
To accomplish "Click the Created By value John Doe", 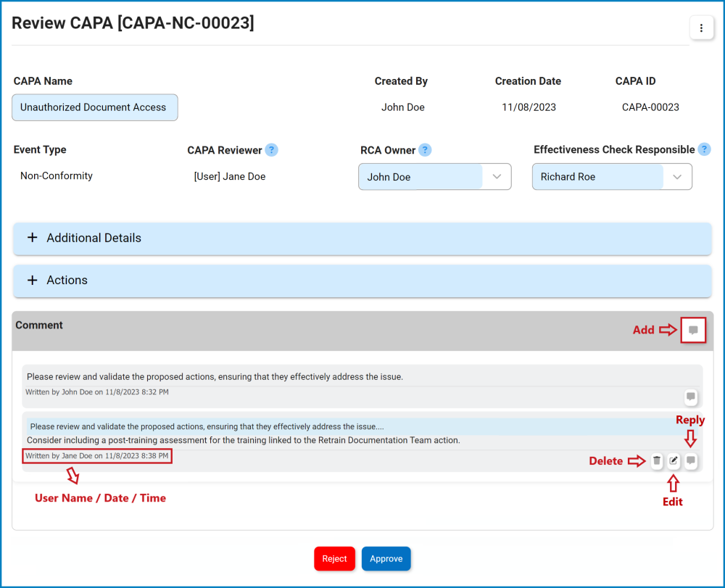I will [x=402, y=107].
